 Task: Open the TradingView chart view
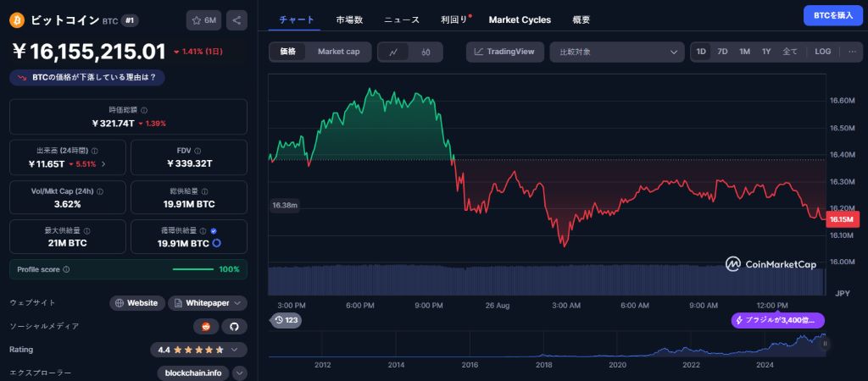point(505,52)
